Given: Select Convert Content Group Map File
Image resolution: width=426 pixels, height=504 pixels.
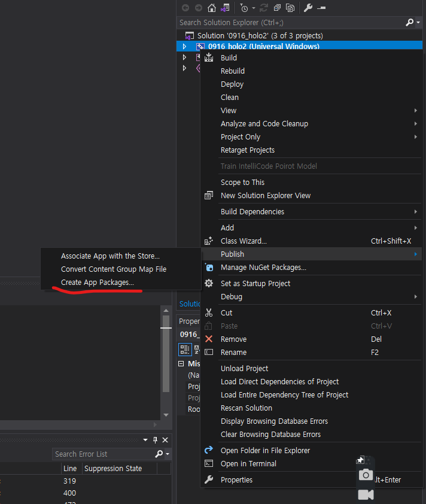Looking at the screenshot, I should (114, 269).
